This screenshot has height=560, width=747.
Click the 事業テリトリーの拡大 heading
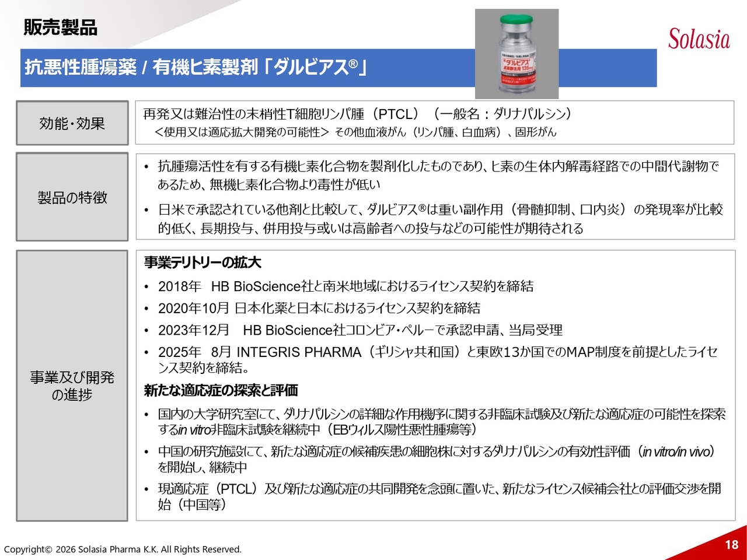203,262
